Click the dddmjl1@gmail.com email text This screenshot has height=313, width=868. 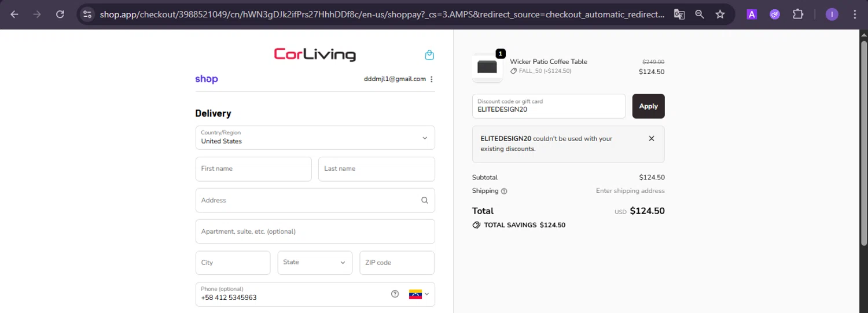click(395, 79)
